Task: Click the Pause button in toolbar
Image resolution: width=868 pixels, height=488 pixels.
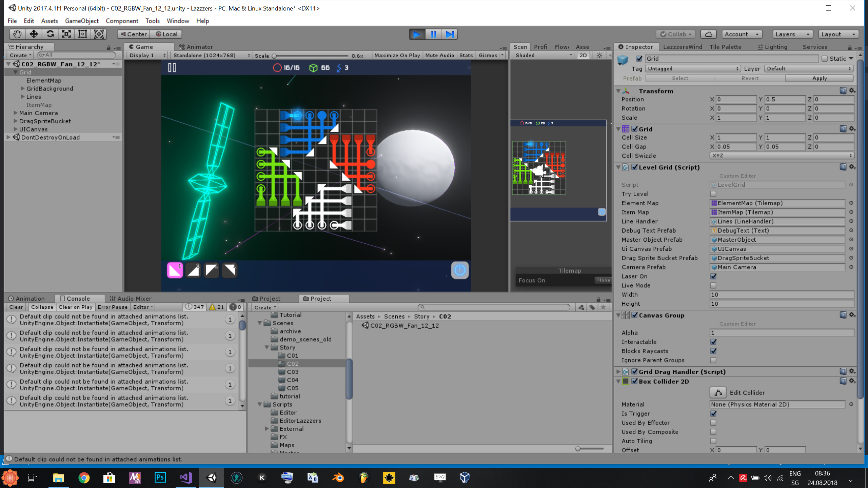Action: pos(433,34)
